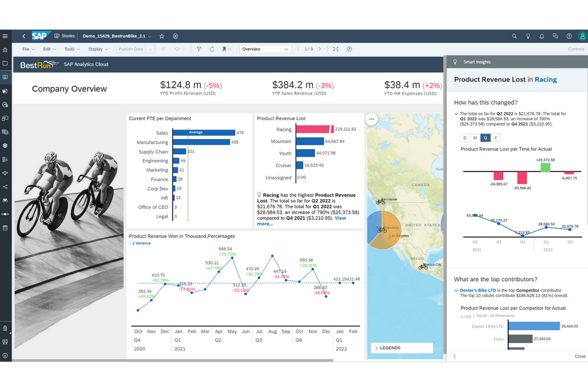
Task: Enter fullscreen via the expand icon
Action: 336,49
